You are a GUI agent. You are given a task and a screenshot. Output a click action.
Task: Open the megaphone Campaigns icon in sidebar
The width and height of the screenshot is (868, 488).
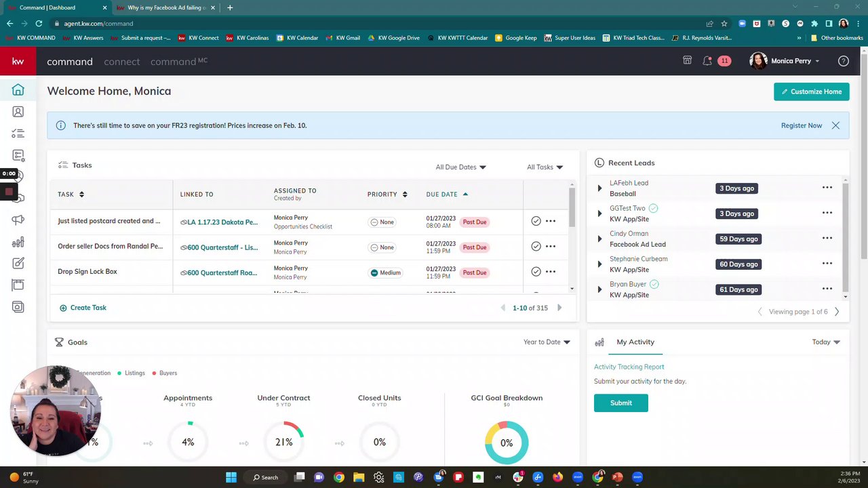(18, 220)
